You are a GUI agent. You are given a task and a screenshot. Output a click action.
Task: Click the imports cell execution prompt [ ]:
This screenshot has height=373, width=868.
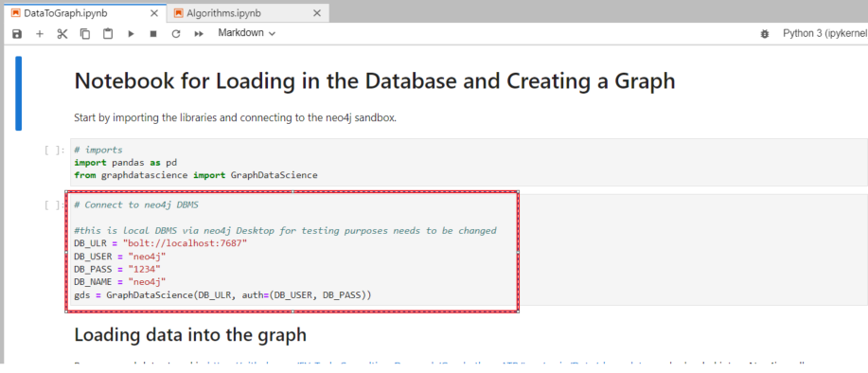[54, 150]
